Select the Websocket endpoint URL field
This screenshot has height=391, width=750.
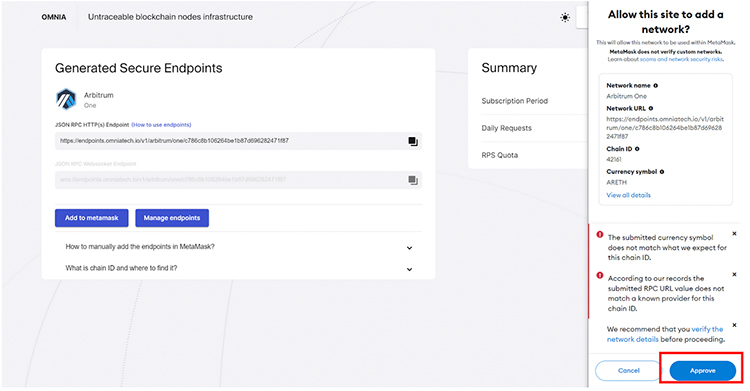point(238,180)
